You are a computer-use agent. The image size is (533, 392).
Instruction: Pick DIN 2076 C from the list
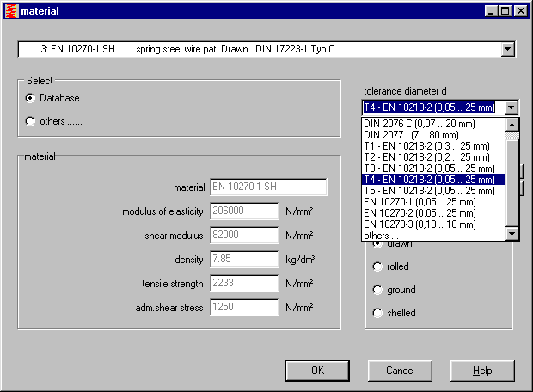420,124
